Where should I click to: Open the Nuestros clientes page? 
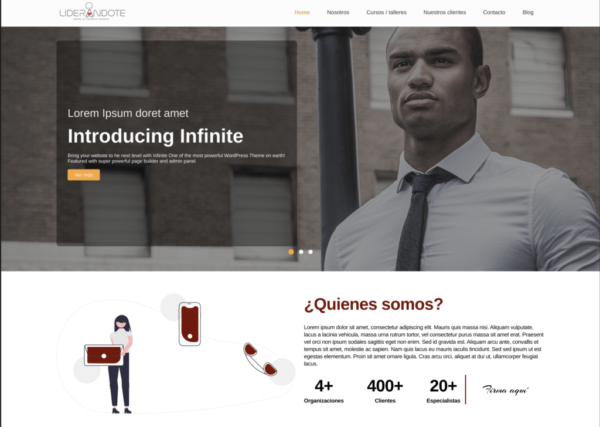(445, 12)
